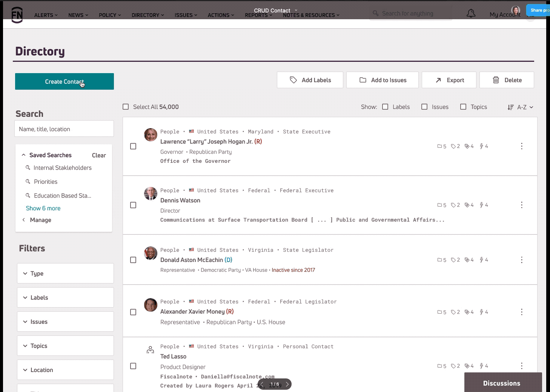550x392 pixels.
Task: Check the Alexander Xavier Money checkbox
Action: (x=133, y=312)
